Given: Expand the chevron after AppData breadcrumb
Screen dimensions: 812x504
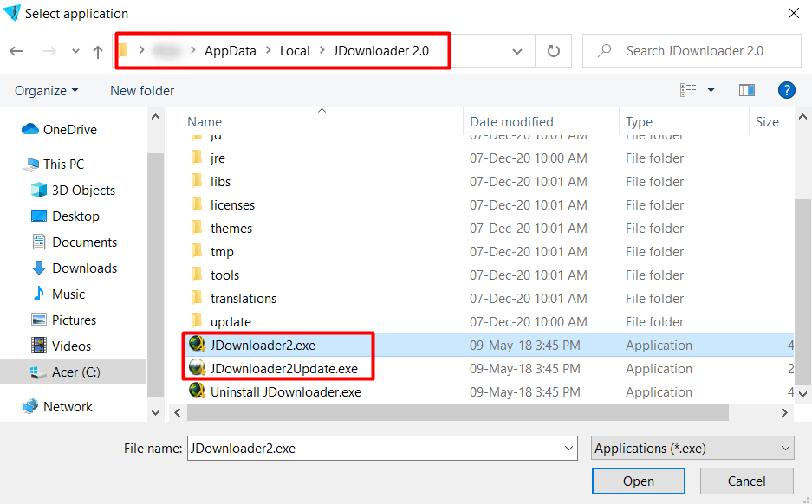Looking at the screenshot, I should [x=269, y=50].
